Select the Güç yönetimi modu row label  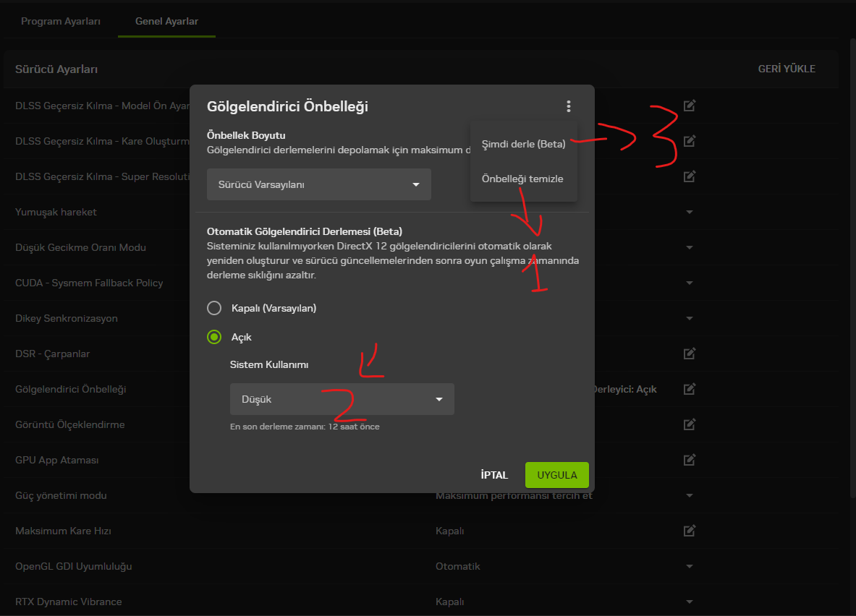pos(61,495)
